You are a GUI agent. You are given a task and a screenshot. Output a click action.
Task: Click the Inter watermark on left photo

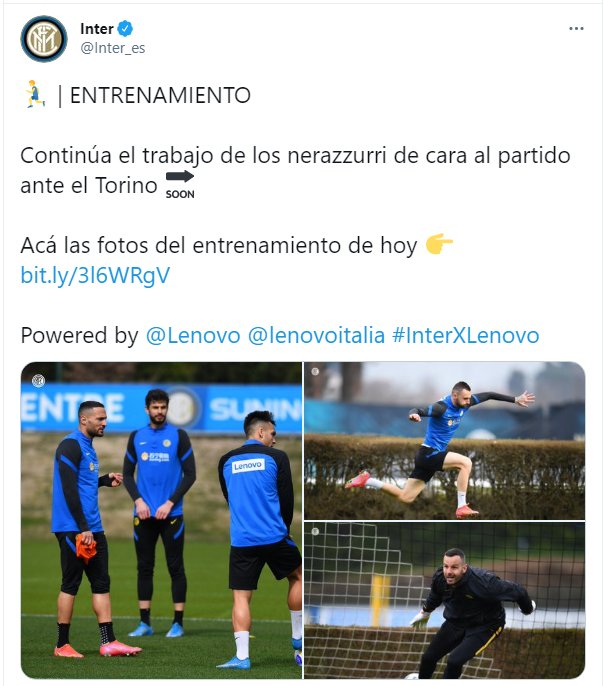(38, 381)
